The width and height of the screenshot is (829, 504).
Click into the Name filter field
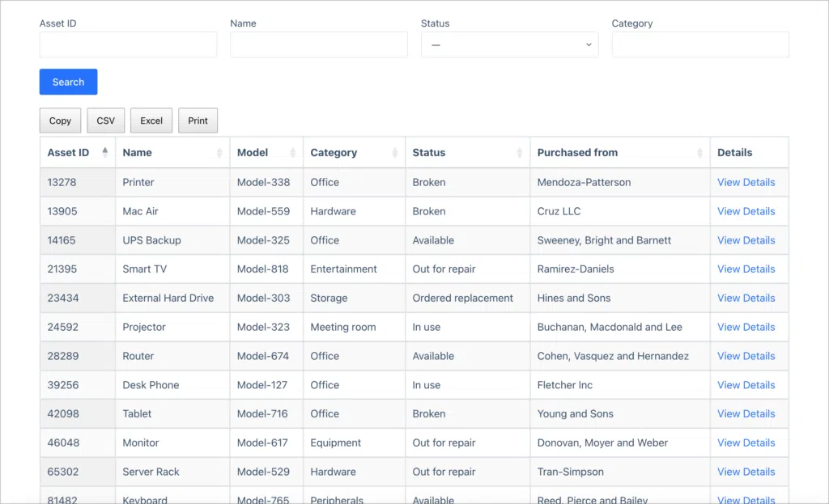coord(318,45)
